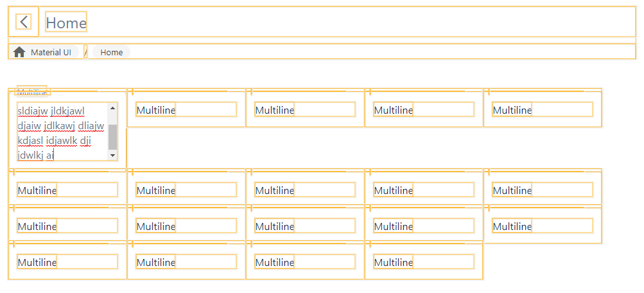Image resolution: width=644 pixels, height=293 pixels.
Task: Click the home icon in breadcrumb
Action: point(19,52)
